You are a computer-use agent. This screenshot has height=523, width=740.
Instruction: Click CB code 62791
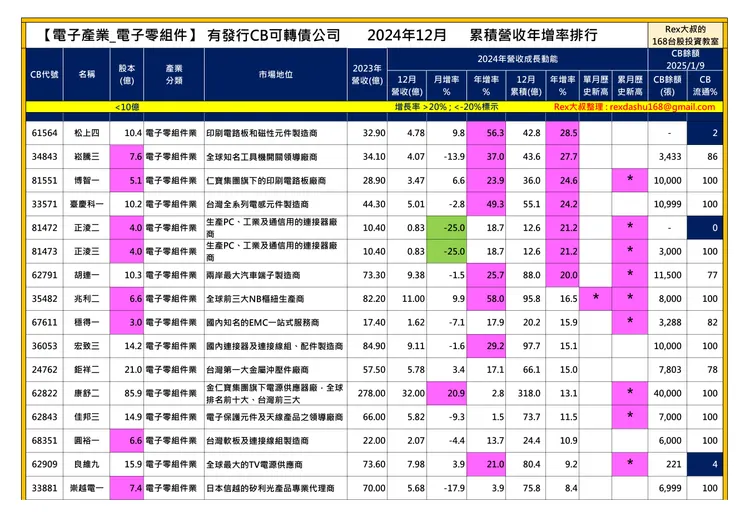[44, 275]
